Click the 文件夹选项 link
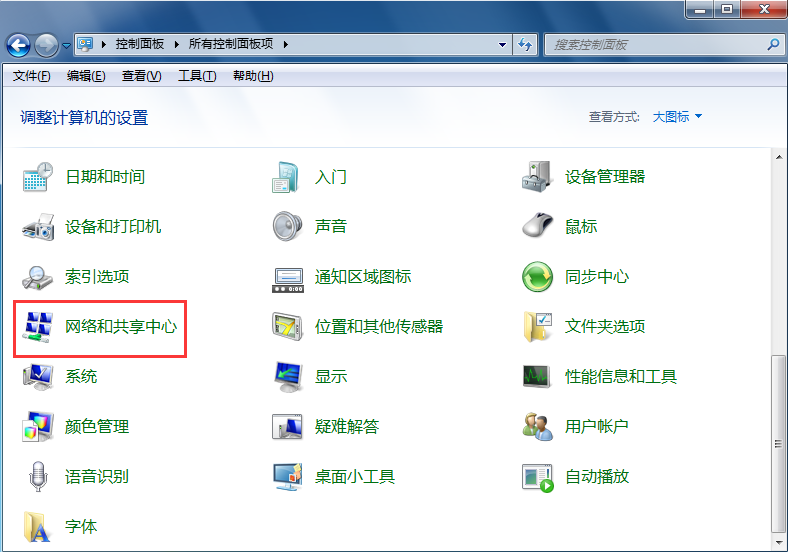Viewport: 788px width, 552px height. pos(605,327)
